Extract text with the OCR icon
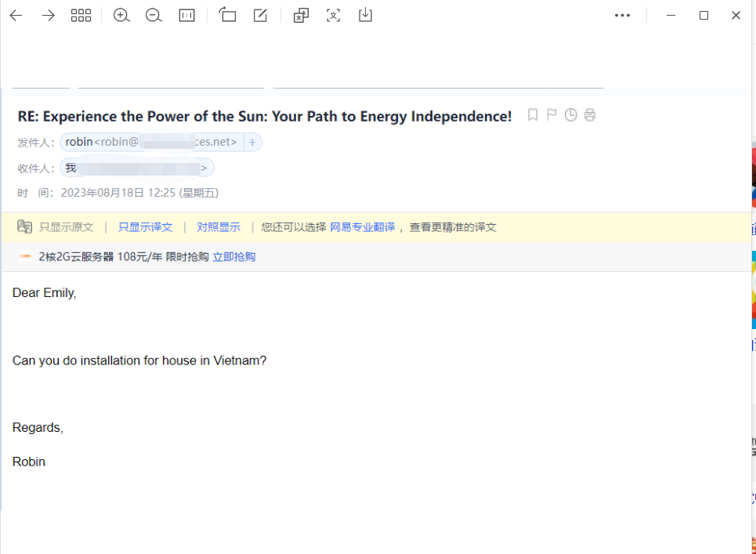The image size is (756, 554). (334, 16)
